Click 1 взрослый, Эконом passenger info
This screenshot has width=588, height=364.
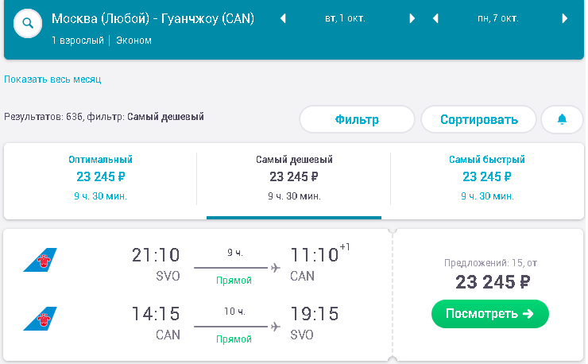pos(102,41)
